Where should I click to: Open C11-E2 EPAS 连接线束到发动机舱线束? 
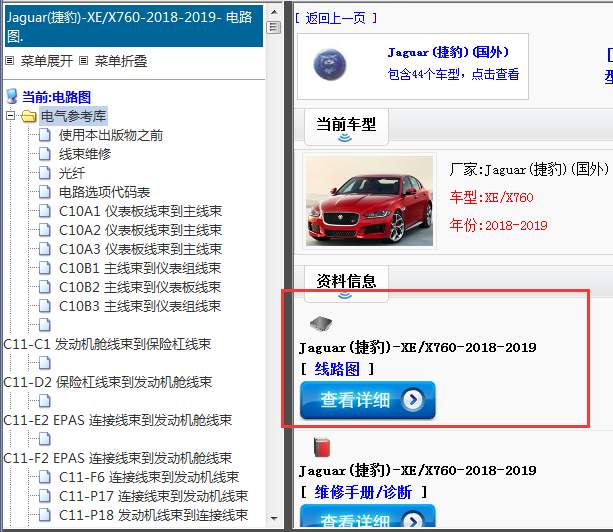(x=118, y=420)
